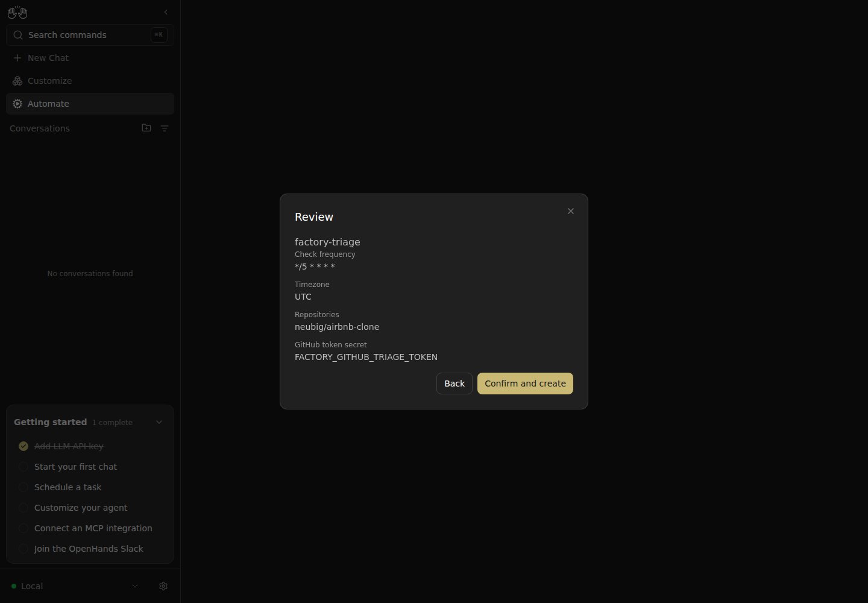This screenshot has height=603, width=868.
Task: Click the UTC timezone value
Action: click(x=303, y=297)
